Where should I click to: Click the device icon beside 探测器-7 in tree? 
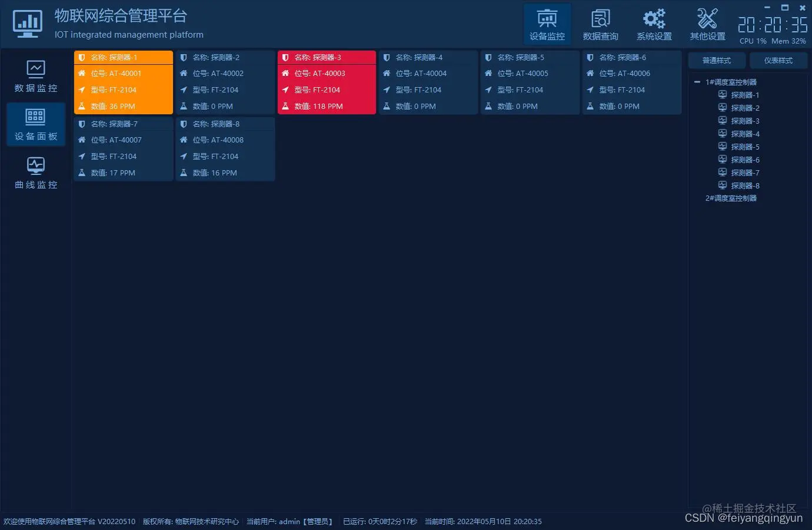723,173
